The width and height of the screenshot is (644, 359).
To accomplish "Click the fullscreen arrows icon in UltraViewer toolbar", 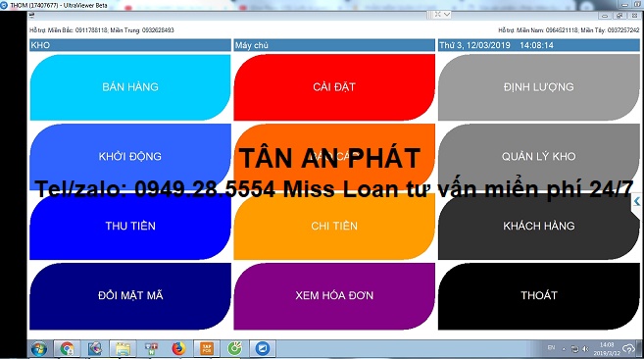I will [438, 15].
